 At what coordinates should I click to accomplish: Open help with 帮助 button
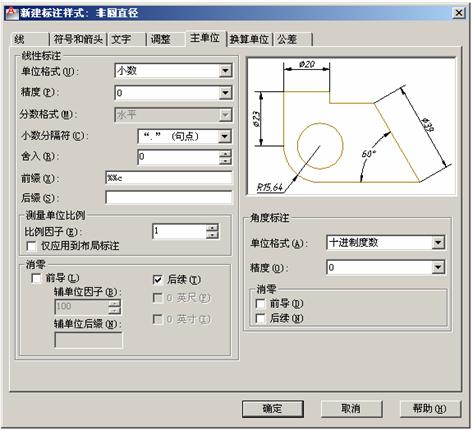(x=430, y=409)
